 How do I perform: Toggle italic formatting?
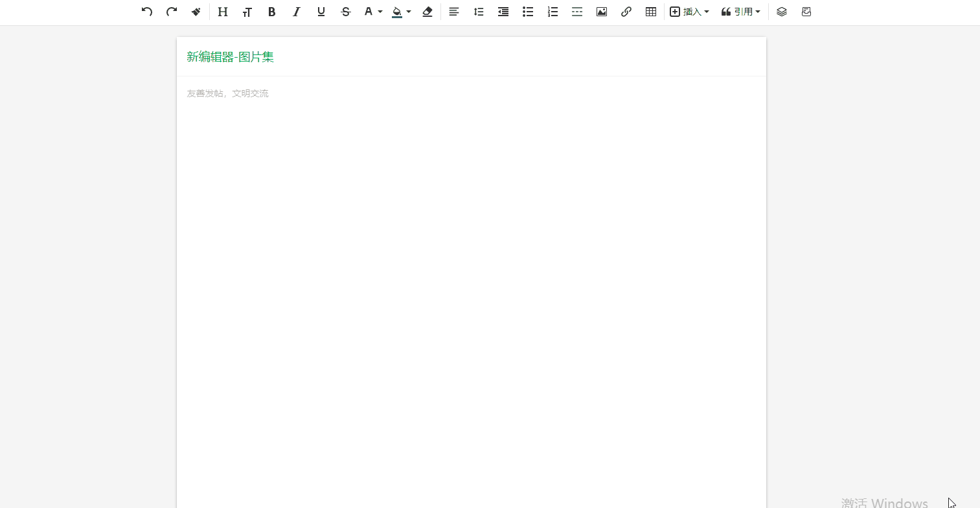click(296, 12)
